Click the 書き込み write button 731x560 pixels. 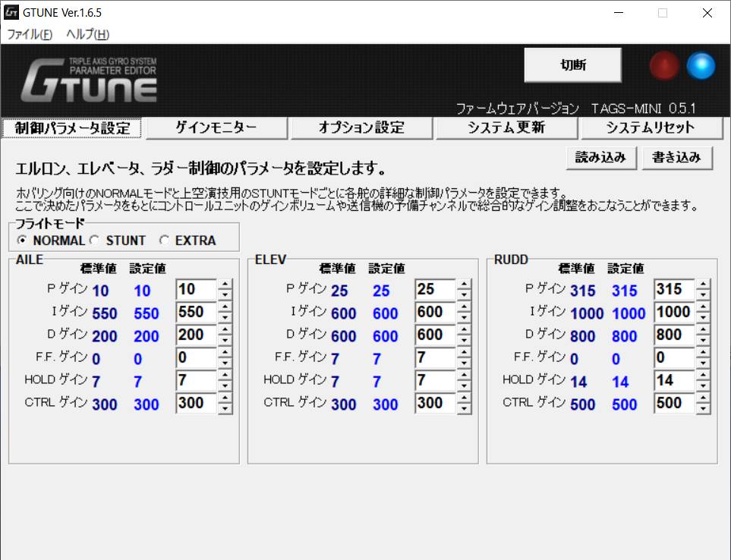[x=677, y=158]
